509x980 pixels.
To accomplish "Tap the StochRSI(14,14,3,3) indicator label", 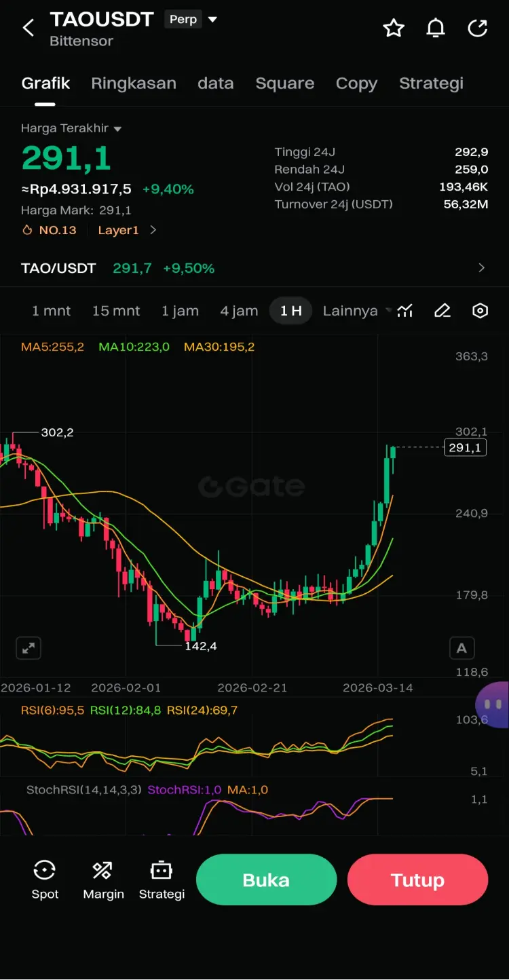I will point(84,790).
